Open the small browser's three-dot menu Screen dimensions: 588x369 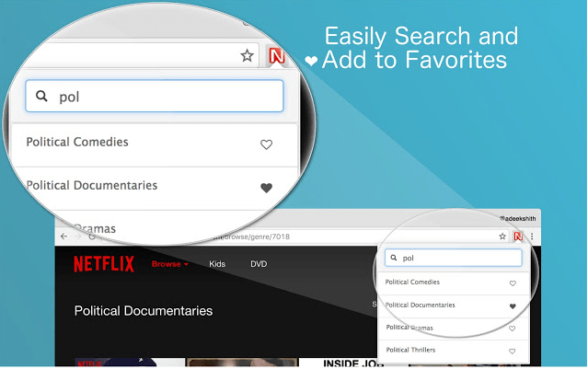click(531, 236)
